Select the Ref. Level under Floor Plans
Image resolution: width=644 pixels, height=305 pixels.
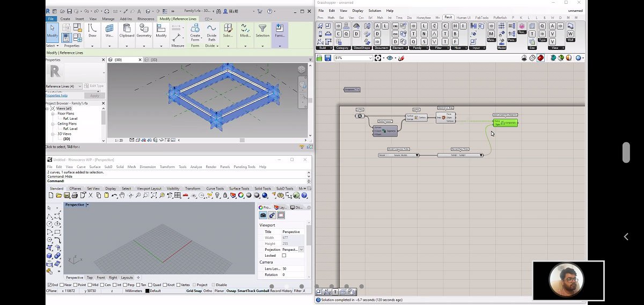coord(70,119)
